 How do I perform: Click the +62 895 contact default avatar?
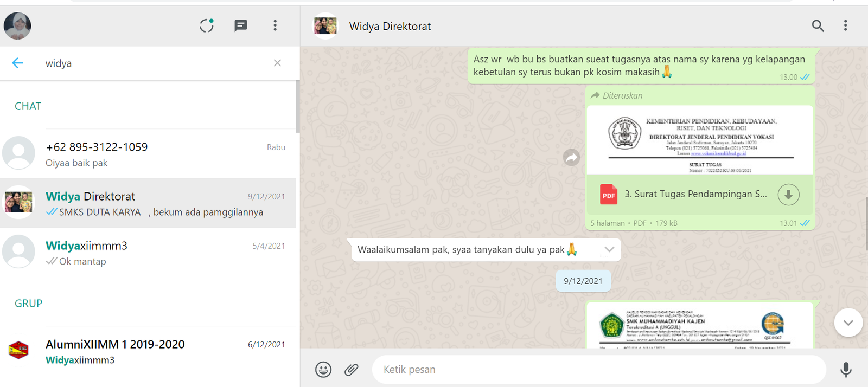[x=19, y=153]
